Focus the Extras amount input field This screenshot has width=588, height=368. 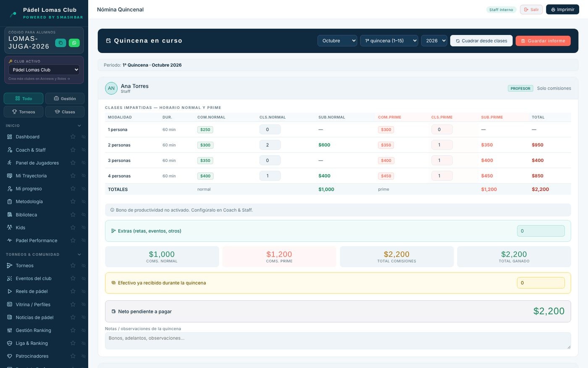[x=541, y=231]
